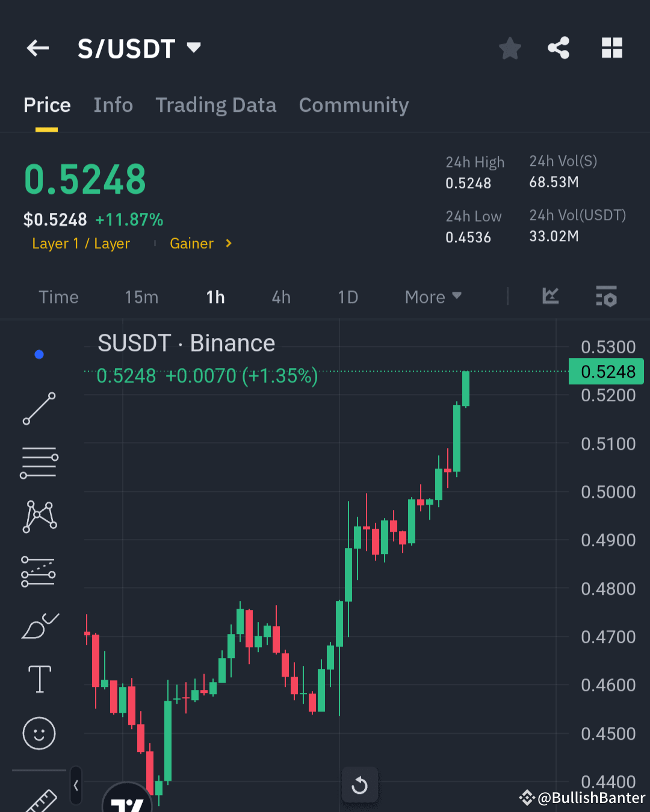This screenshot has height=812, width=650.
Task: Switch to the 1D timeframe
Action: pyautogui.click(x=348, y=297)
